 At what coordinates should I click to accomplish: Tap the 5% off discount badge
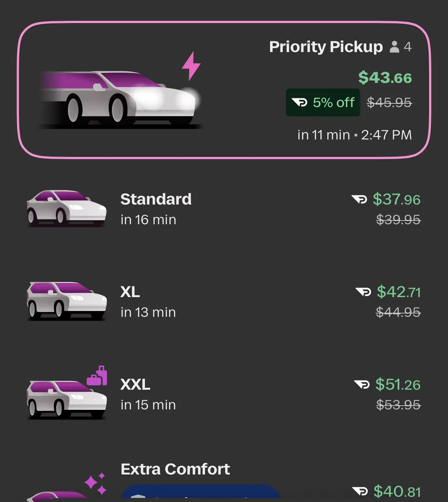pos(323,103)
